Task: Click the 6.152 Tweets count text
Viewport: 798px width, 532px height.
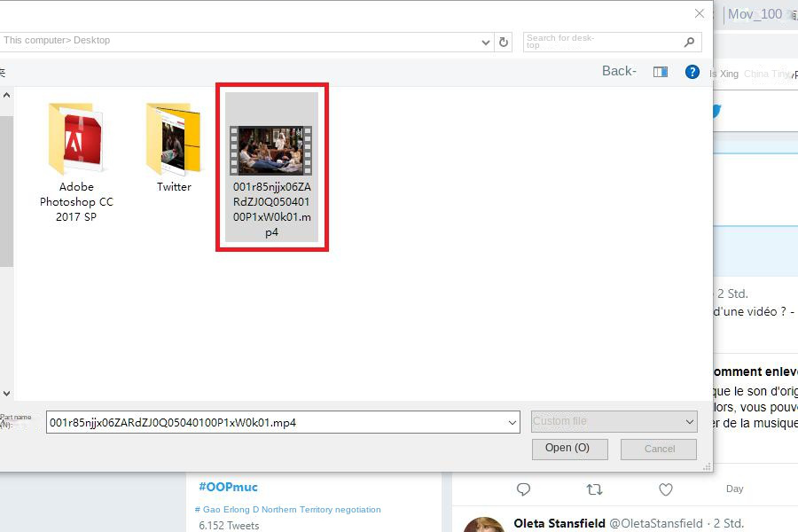Action: tap(229, 526)
